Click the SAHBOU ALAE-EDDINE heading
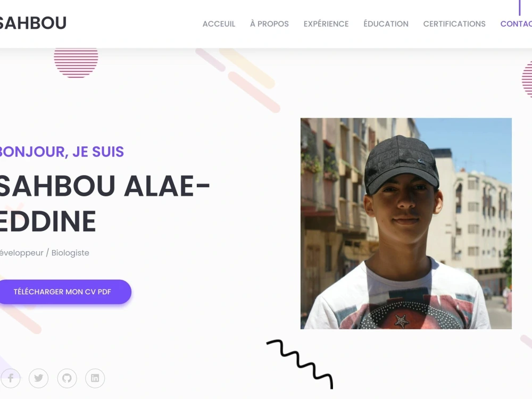The image size is (532, 399). point(104,204)
